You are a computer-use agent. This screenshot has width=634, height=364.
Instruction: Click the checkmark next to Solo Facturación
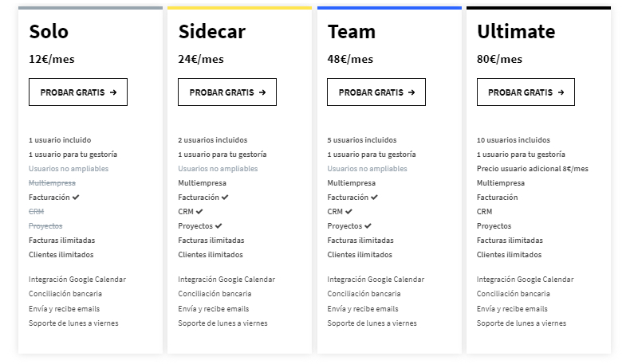coord(76,198)
